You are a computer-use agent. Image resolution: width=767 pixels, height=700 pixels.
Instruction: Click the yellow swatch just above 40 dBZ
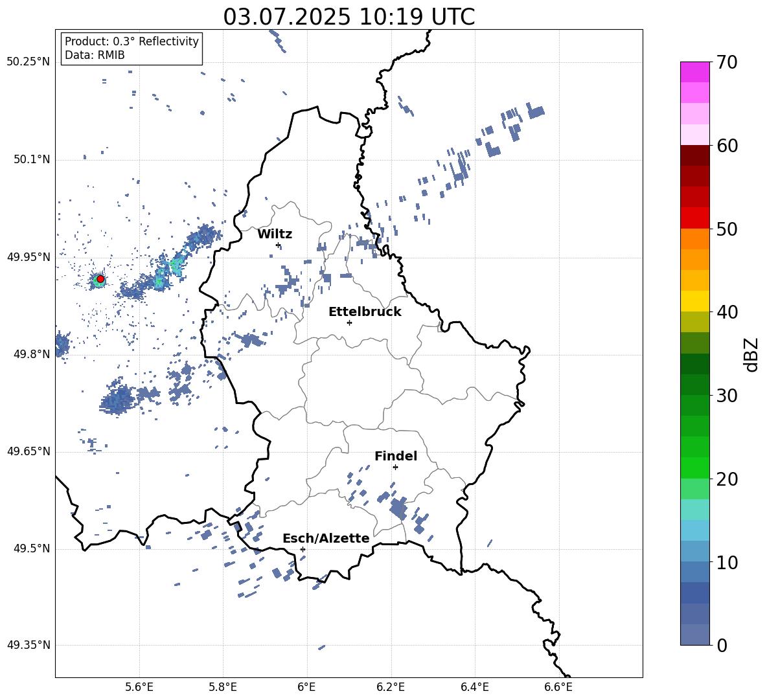(x=694, y=301)
